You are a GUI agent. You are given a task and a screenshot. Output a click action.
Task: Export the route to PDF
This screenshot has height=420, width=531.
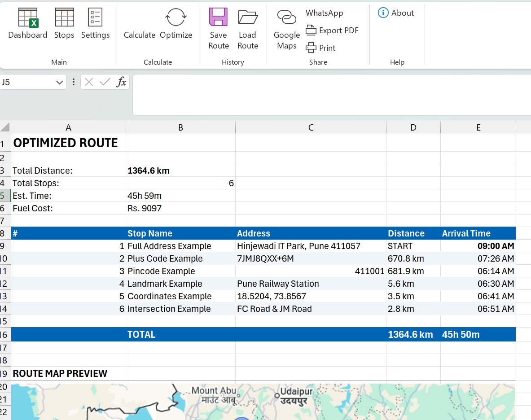pos(332,31)
